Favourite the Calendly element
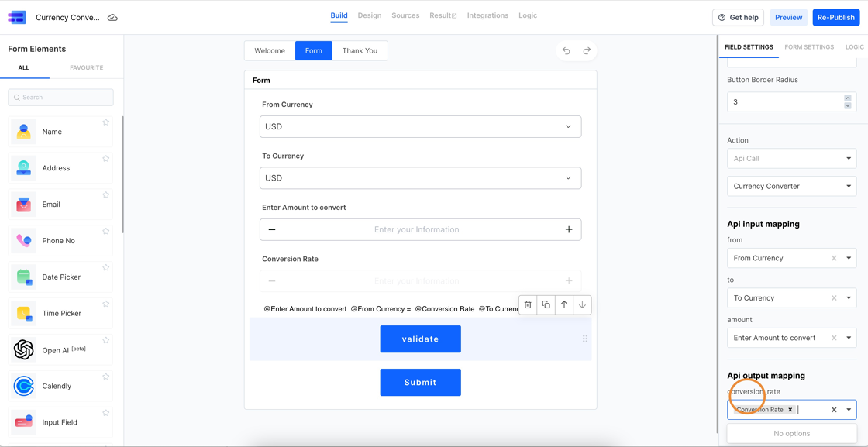This screenshot has height=447, width=868. click(x=106, y=376)
